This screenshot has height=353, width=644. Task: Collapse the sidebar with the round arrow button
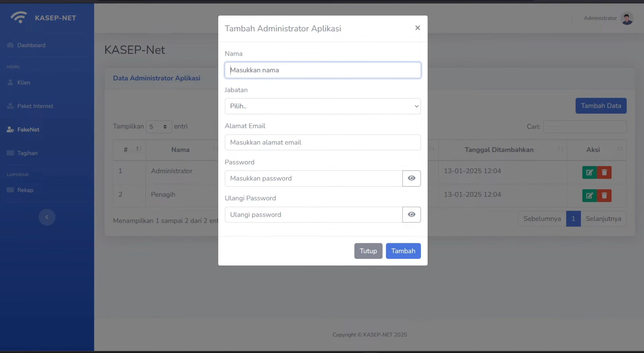tap(47, 217)
